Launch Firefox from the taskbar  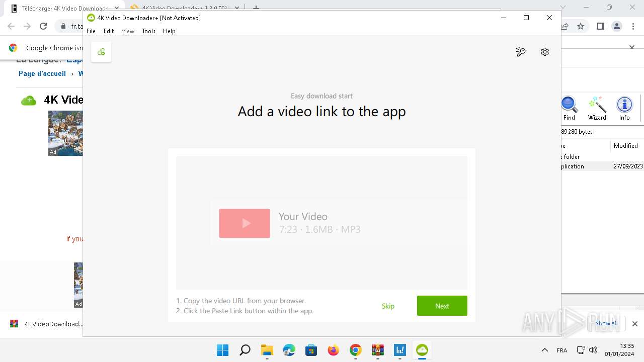coord(334,350)
